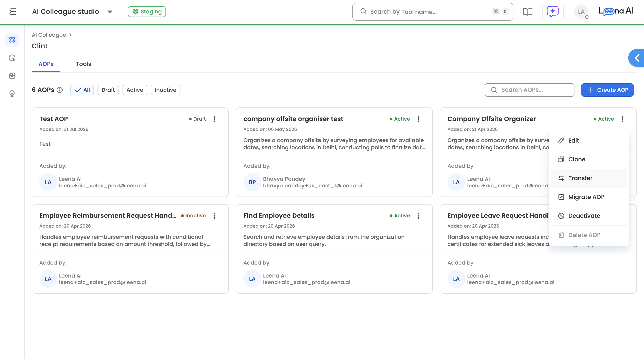This screenshot has height=359, width=644.
Task: Choose Edit from the context menu
Action: coord(589,141)
